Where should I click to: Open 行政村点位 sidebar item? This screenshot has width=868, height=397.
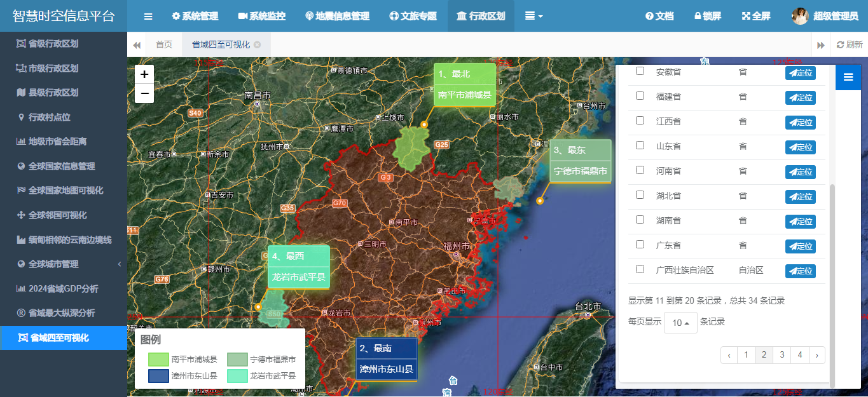[x=64, y=117]
